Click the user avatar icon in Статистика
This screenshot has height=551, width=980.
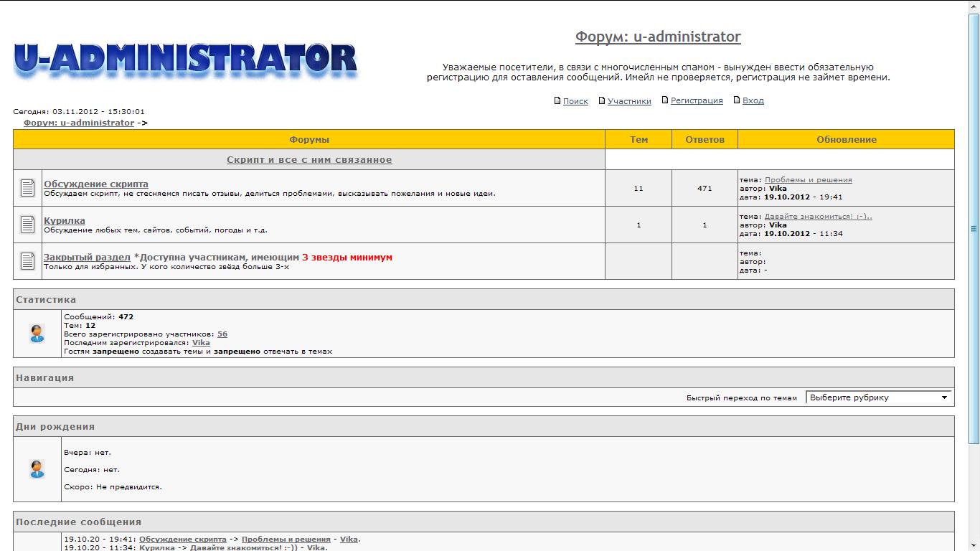[x=37, y=333]
